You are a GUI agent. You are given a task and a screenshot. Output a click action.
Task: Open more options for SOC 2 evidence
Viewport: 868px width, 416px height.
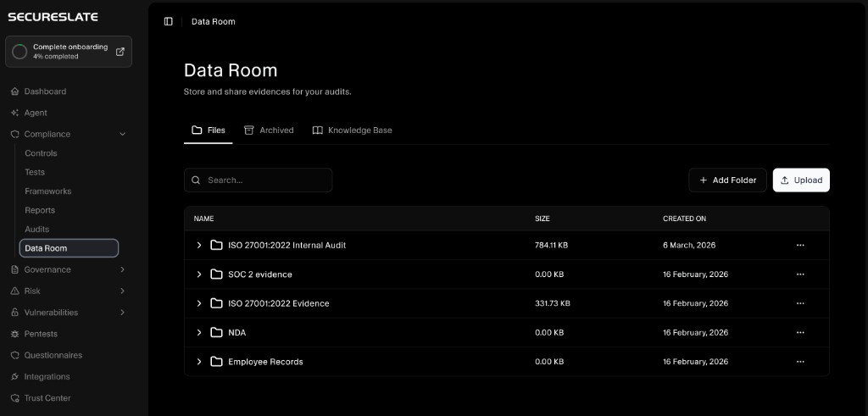click(800, 275)
